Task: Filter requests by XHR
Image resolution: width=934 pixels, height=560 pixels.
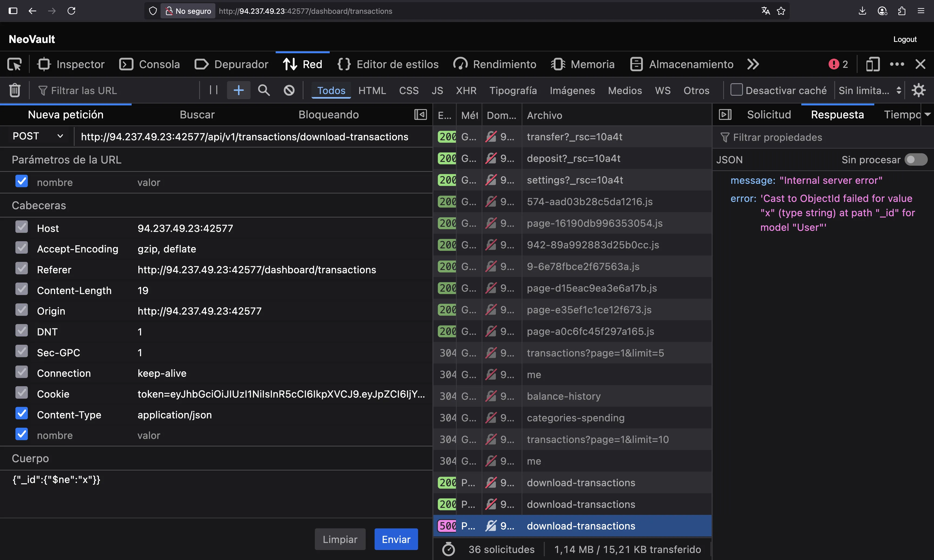Action: tap(466, 91)
